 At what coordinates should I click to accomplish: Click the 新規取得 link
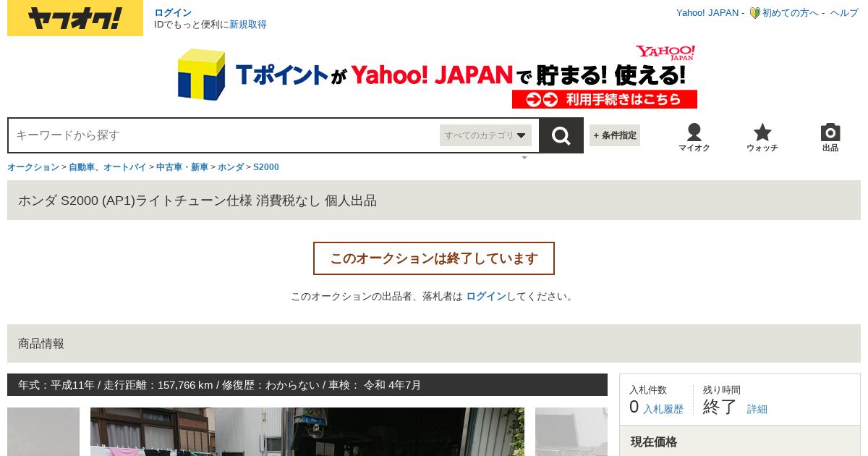click(248, 25)
